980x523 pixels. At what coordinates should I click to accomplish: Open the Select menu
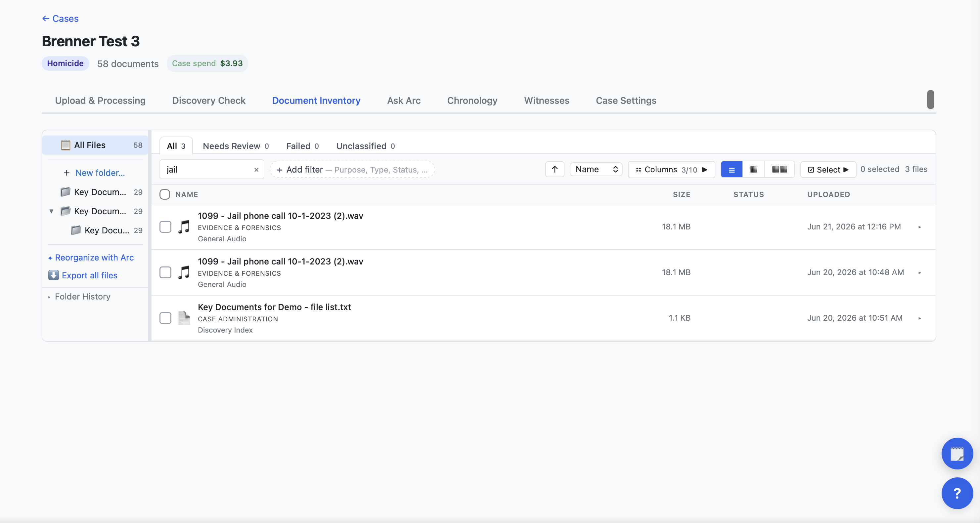[828, 170]
